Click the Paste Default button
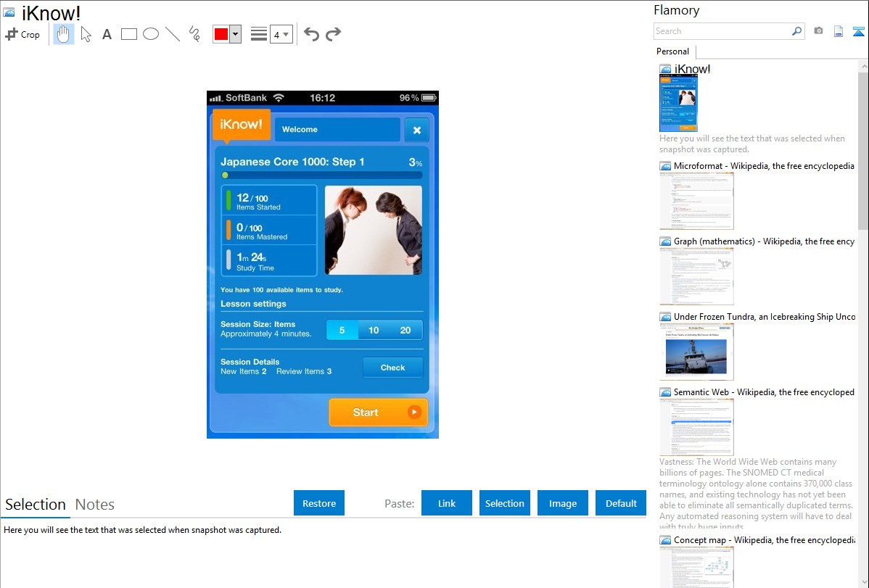Image resolution: width=869 pixels, height=588 pixels. point(621,503)
